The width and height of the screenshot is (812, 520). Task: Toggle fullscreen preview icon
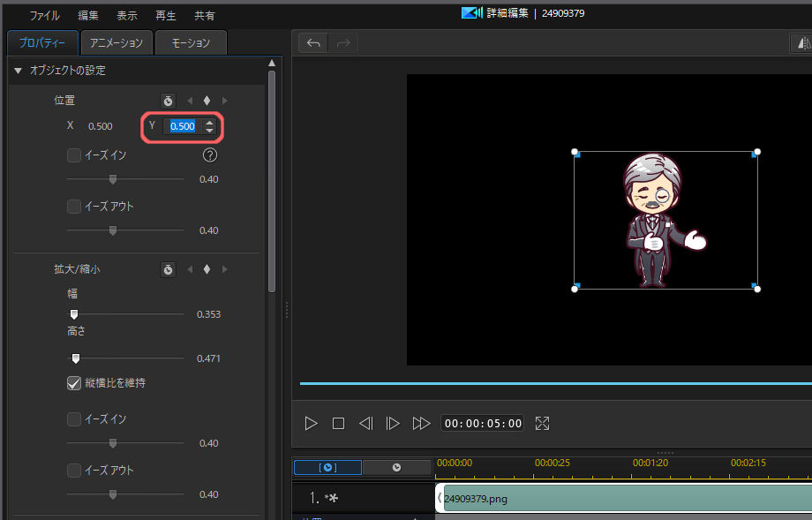(x=543, y=424)
